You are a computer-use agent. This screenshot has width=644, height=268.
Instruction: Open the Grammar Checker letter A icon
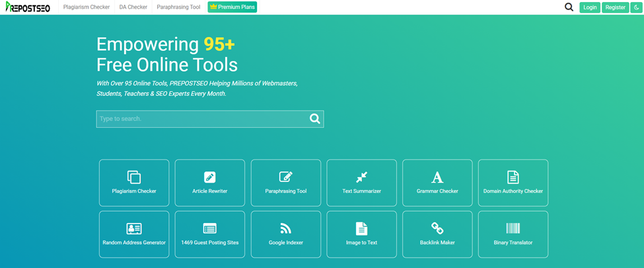coord(437,177)
